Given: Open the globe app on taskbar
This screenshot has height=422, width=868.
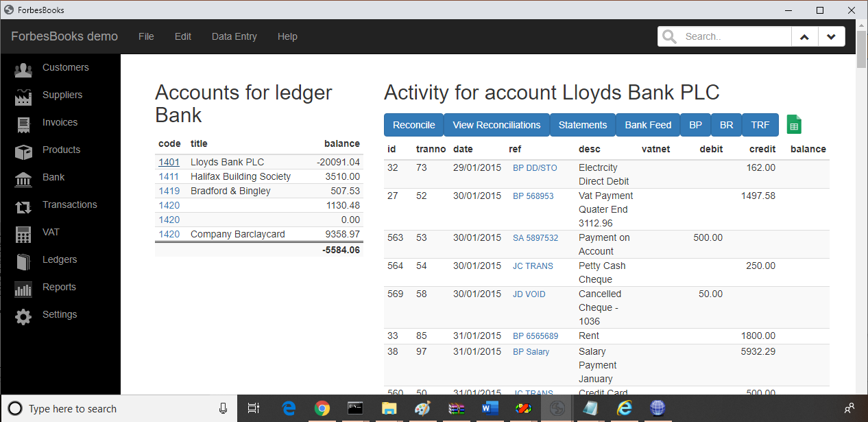Looking at the screenshot, I should pyautogui.click(x=658, y=408).
